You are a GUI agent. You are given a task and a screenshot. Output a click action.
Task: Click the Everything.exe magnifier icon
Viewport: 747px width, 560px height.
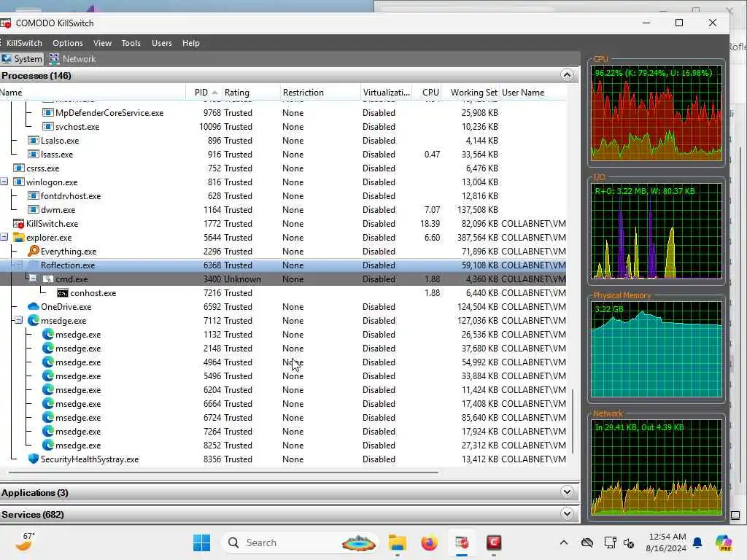[x=34, y=251]
